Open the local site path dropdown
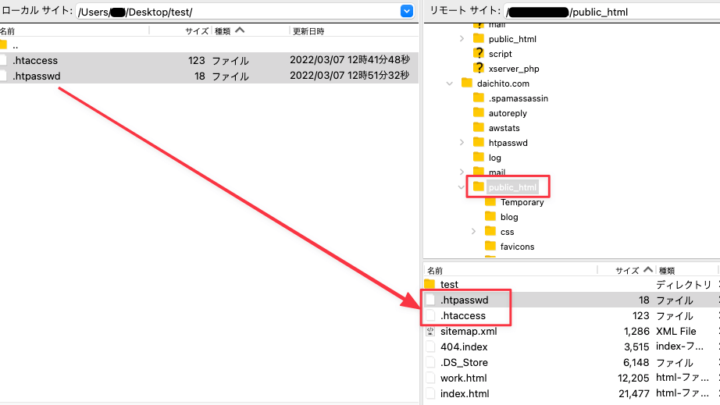Screen dimensions: 720x405 406,11
